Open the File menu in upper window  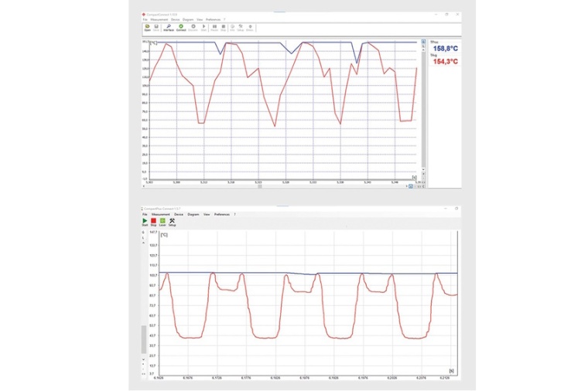tap(145, 19)
